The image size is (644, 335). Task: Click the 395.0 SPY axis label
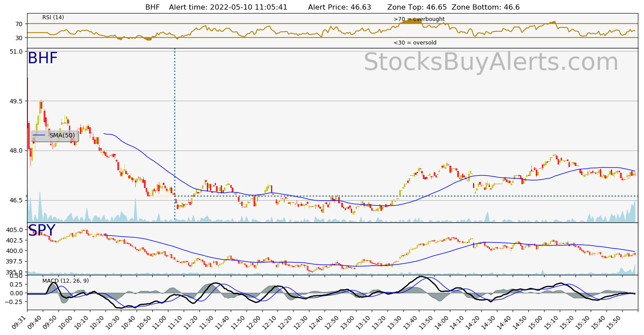click(14, 272)
